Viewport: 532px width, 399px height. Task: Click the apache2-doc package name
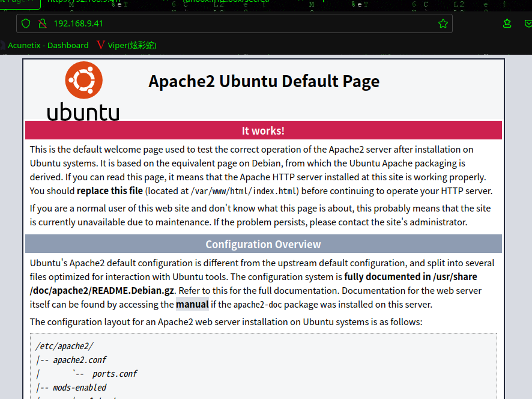[258, 305]
